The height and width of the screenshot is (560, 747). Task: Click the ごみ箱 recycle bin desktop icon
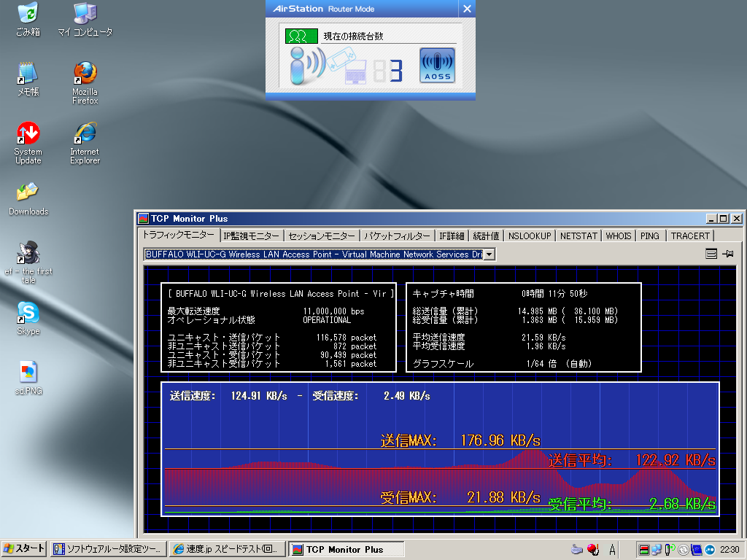click(28, 20)
